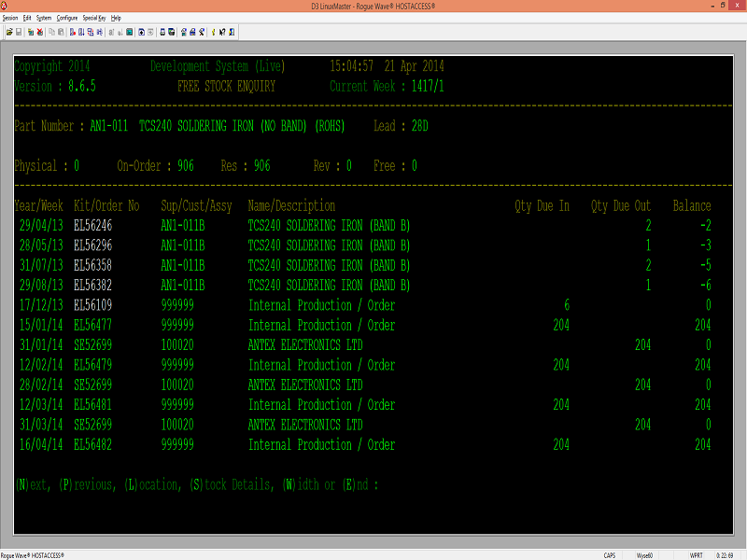Click the (L)ocation prompt option
Screen dimensions: 747x560
click(152, 484)
